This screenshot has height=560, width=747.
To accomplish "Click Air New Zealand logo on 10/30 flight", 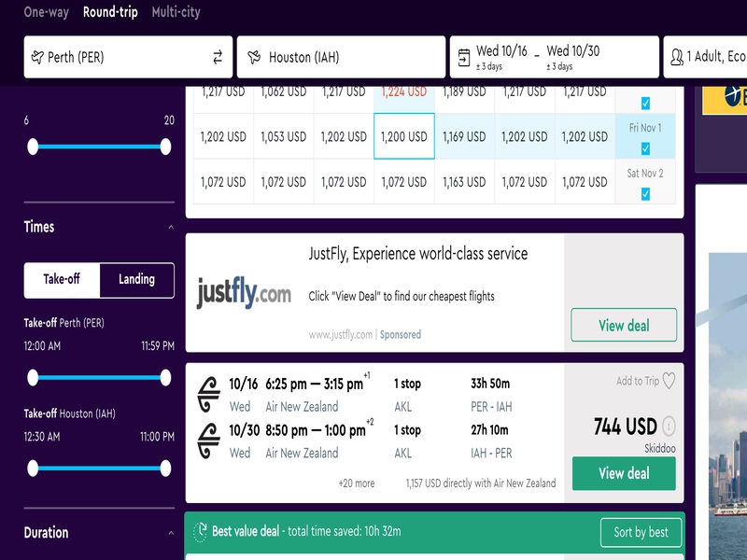I will tap(208, 441).
